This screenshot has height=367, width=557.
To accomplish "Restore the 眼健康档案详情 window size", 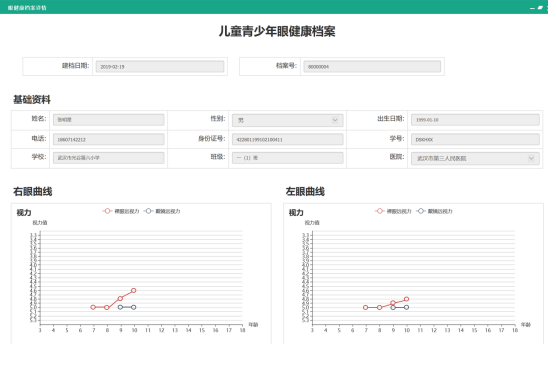I will (540, 7).
